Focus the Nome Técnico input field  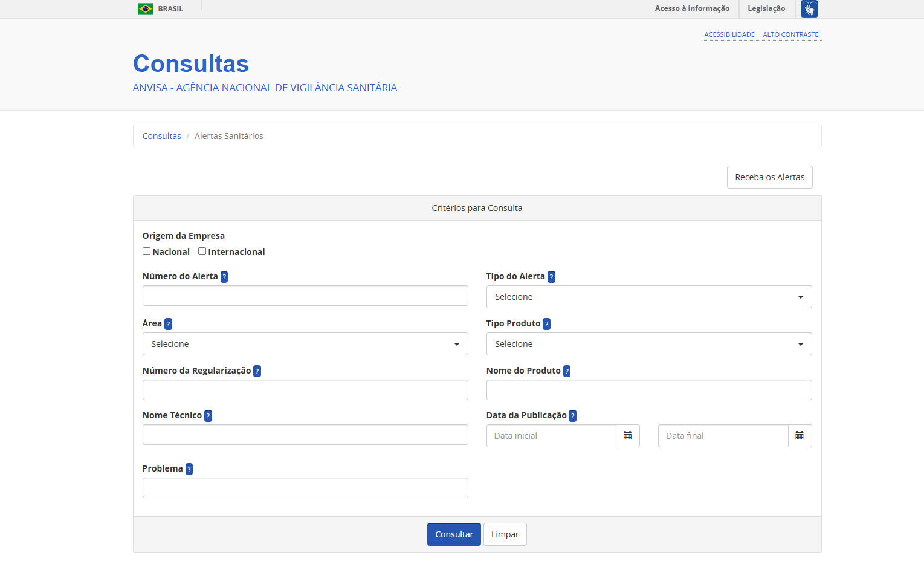pos(305,435)
